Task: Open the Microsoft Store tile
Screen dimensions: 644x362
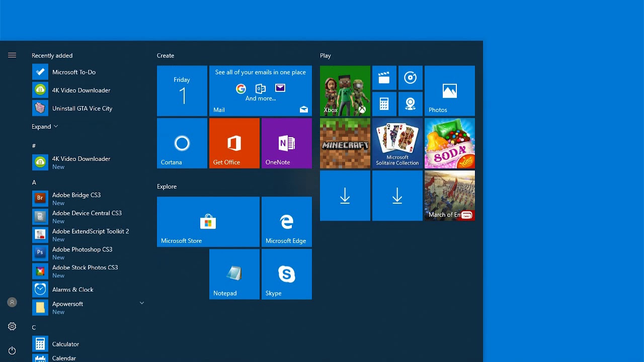Action: [208, 222]
